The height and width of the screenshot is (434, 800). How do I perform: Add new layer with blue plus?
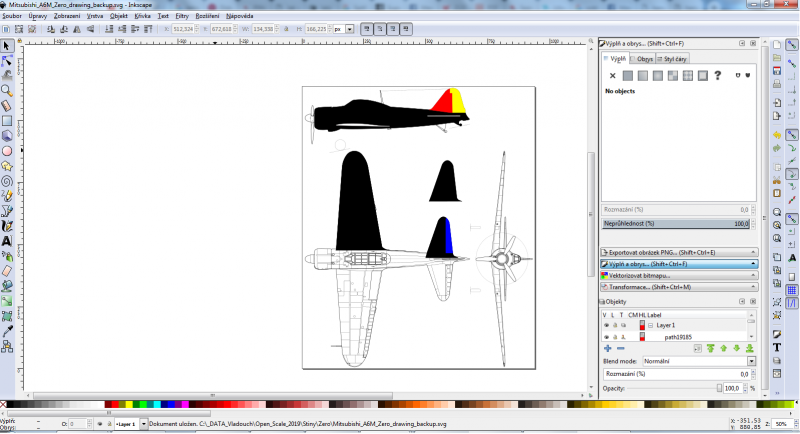[x=607, y=348]
